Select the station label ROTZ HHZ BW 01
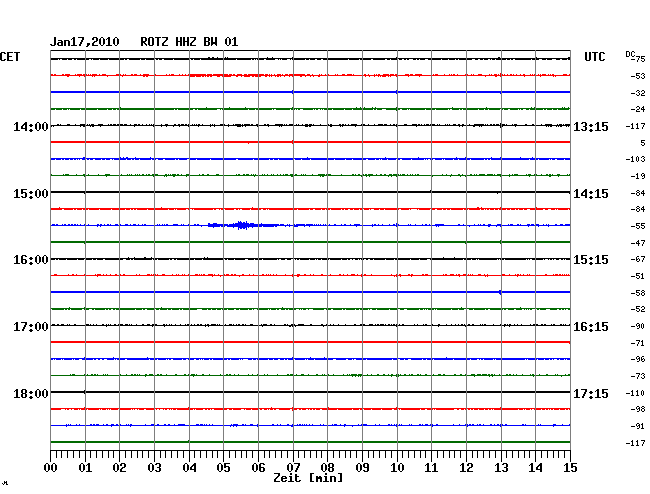Screen dimensions: 650x494 click(x=189, y=42)
